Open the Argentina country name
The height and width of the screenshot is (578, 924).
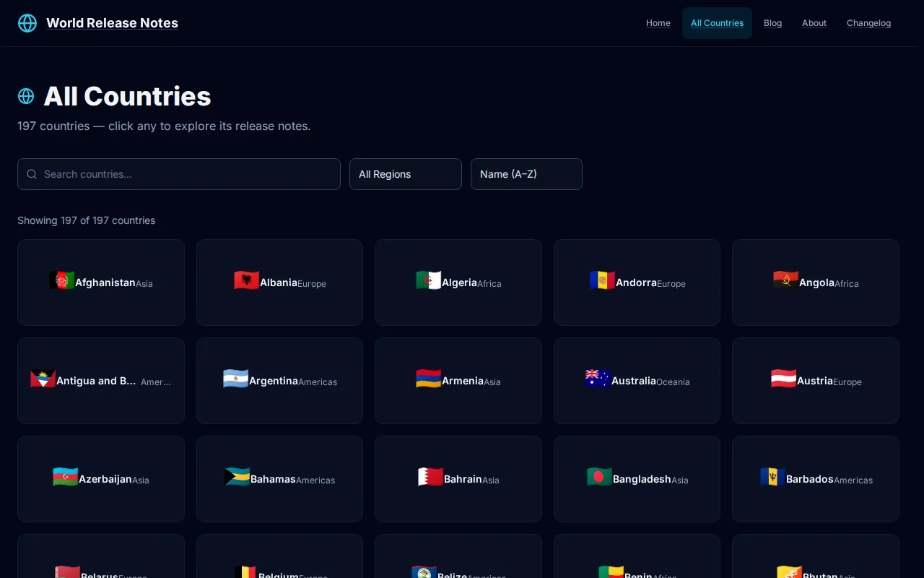coord(274,381)
